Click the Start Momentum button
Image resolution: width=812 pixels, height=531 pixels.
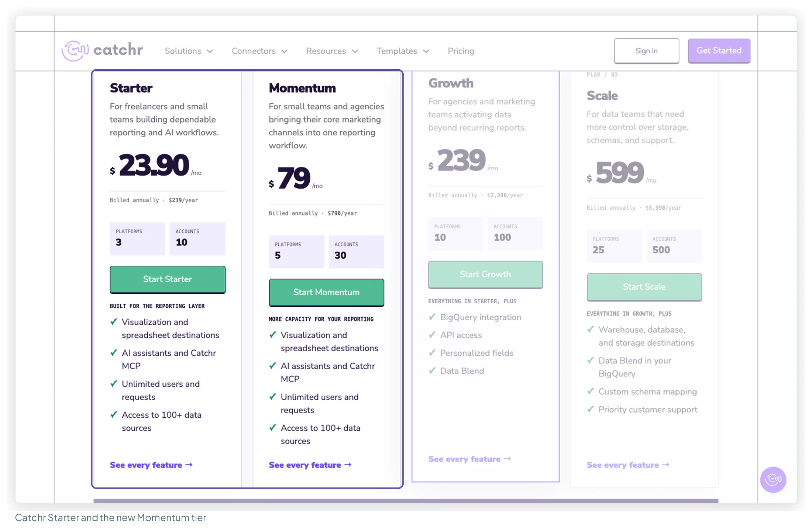[x=326, y=292]
